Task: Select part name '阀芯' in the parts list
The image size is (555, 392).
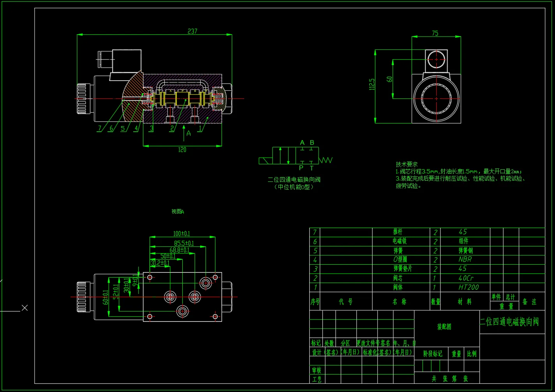Action: (398, 278)
